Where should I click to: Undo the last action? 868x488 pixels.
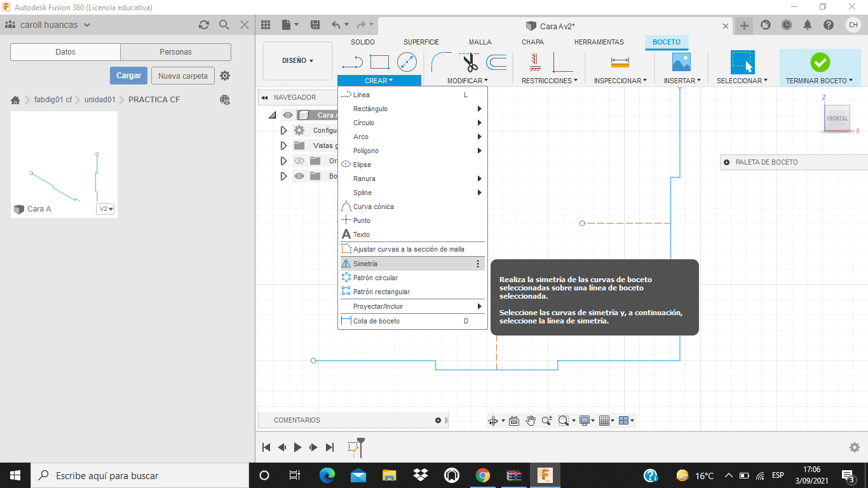tap(336, 25)
